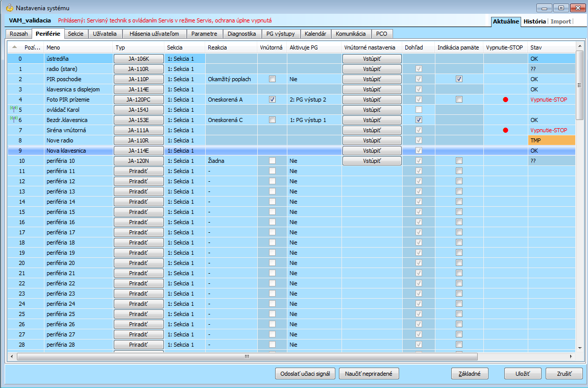Disable Dohľad for Bezdr.klavesnica
588x388 pixels.
419,119
